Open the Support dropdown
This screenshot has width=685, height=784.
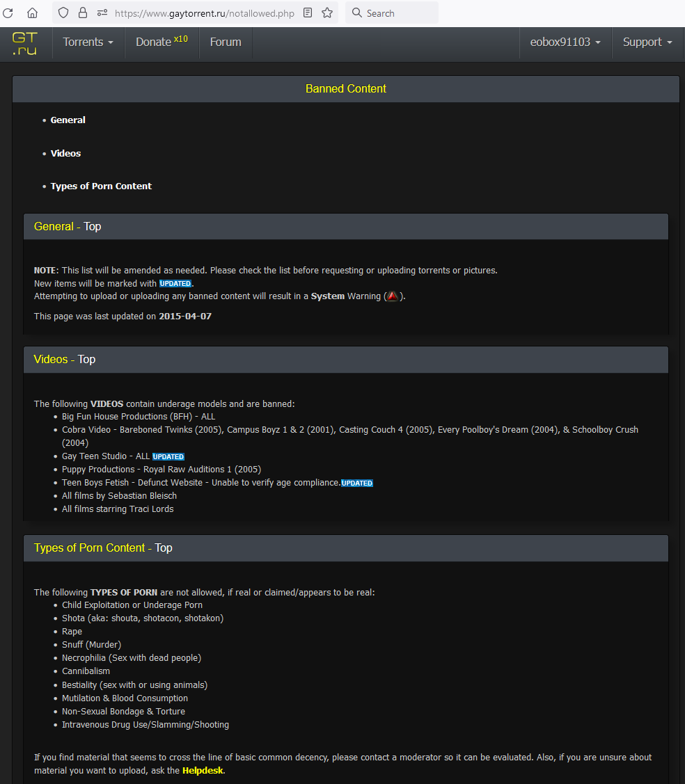point(647,42)
